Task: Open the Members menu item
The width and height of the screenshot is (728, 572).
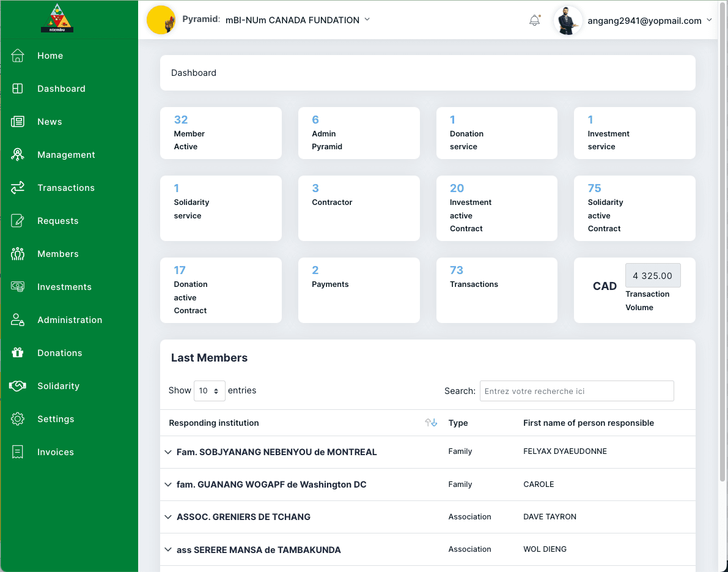Action: (x=58, y=254)
